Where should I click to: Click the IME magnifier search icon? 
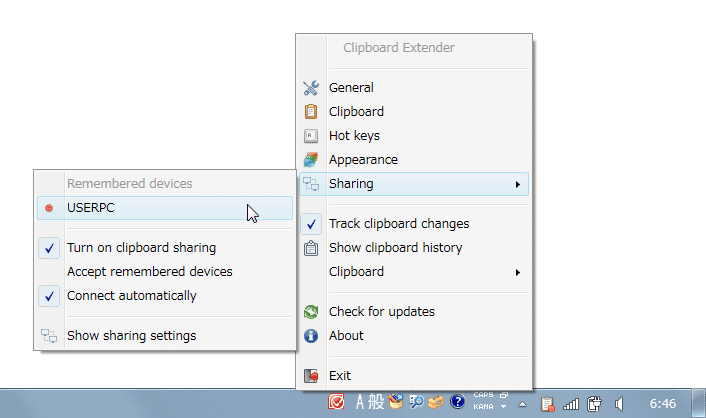click(x=416, y=401)
